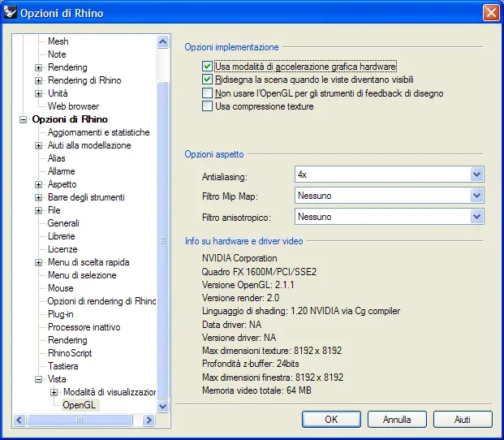Open the Antialiasing dropdown

(x=476, y=175)
